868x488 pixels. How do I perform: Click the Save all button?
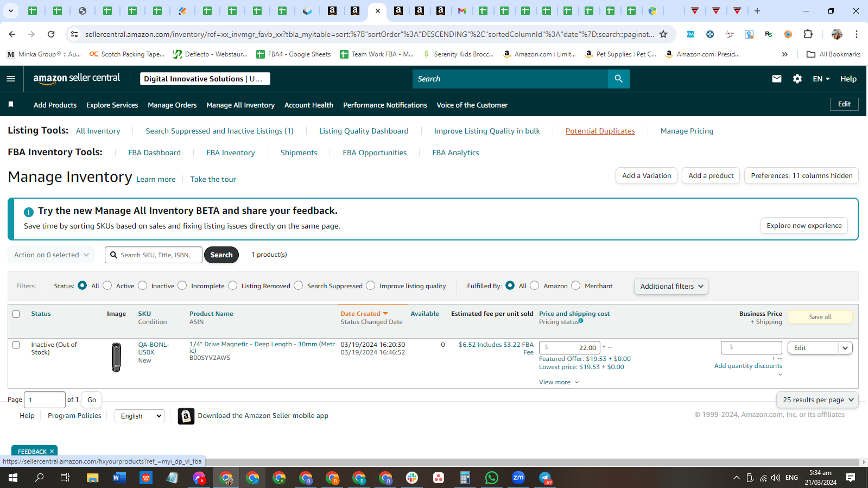pyautogui.click(x=820, y=317)
